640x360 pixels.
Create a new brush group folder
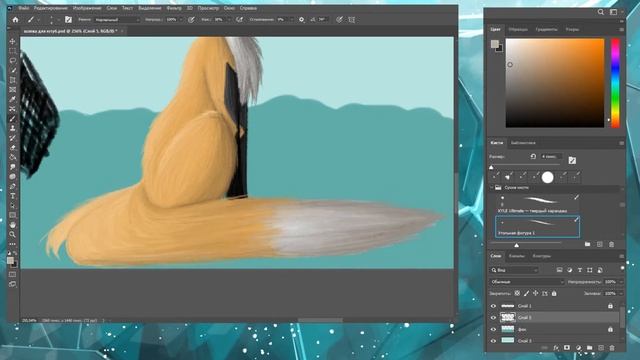[x=587, y=244]
